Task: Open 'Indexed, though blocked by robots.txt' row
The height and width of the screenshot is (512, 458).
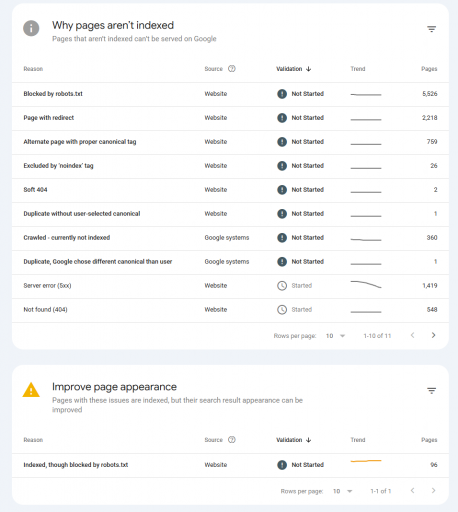Action: coord(230,465)
